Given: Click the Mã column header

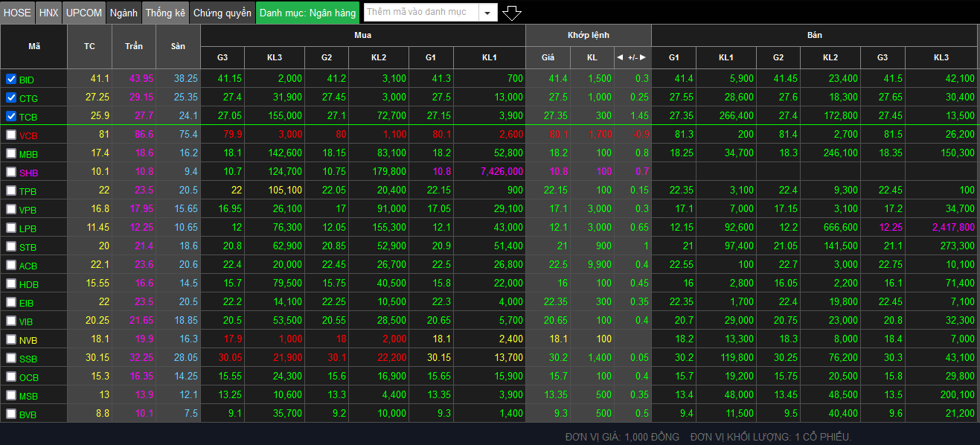Looking at the screenshot, I should [x=34, y=46].
